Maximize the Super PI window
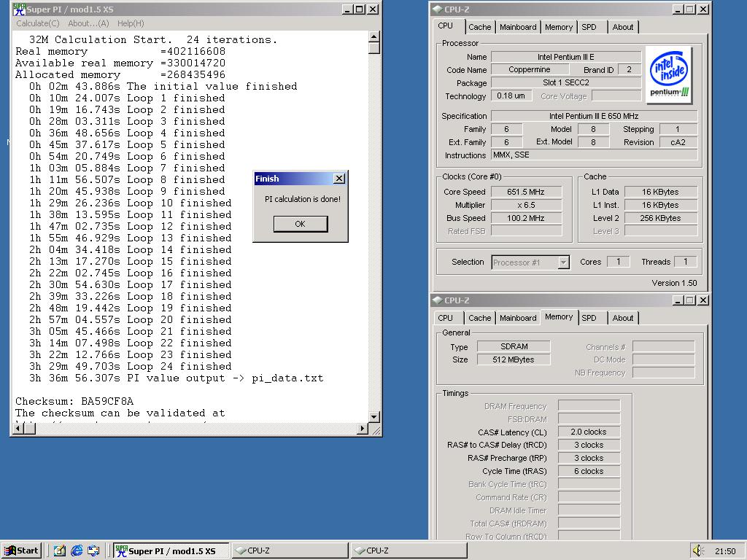 click(360, 9)
